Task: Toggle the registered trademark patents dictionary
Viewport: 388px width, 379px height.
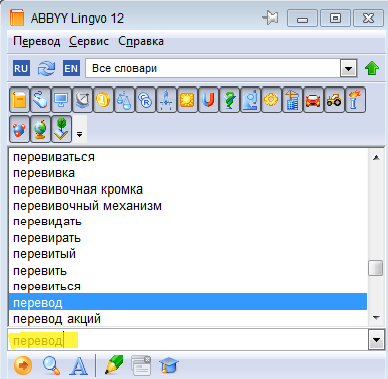Action: point(145,99)
